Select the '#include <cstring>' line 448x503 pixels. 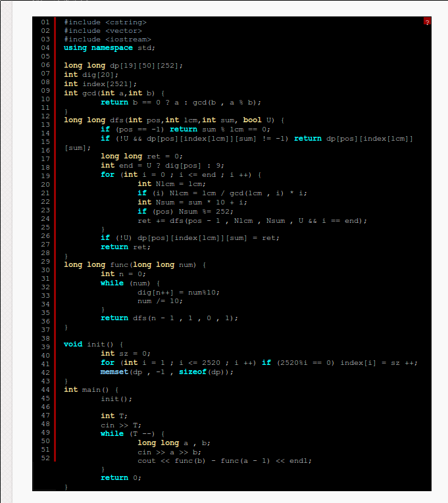(x=105, y=22)
